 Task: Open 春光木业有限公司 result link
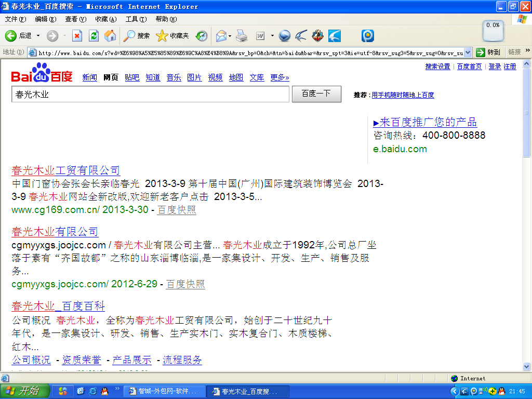click(55, 232)
